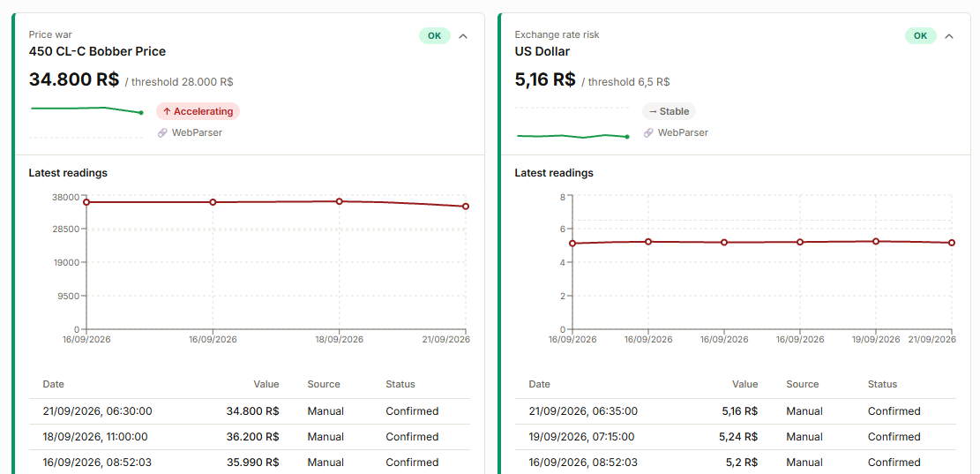Collapse the 450 CL-C Bobber Price card
Image resolution: width=980 pixels, height=474 pixels.
pyautogui.click(x=463, y=36)
